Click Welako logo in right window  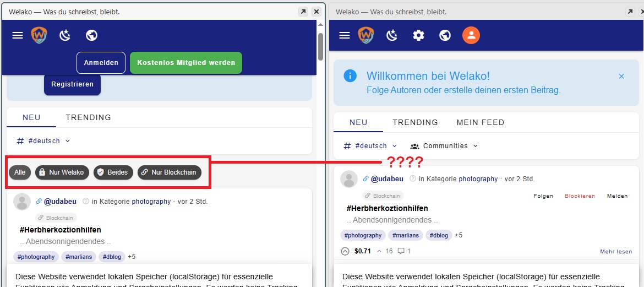(x=366, y=35)
